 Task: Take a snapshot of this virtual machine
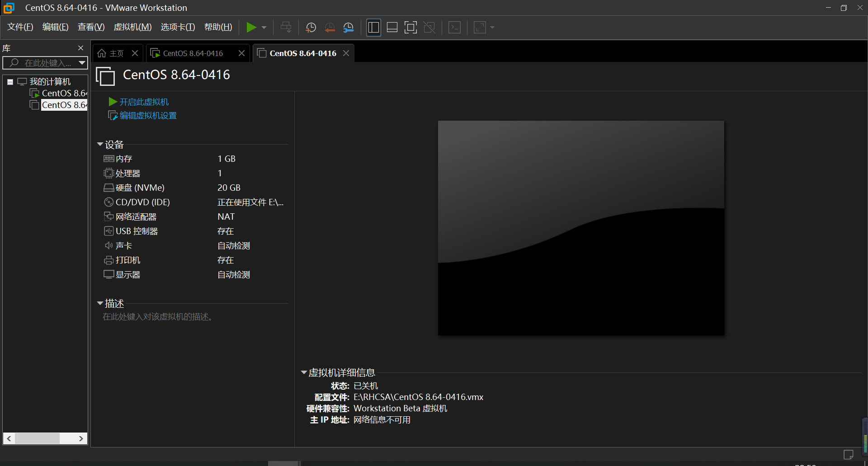pyautogui.click(x=311, y=28)
